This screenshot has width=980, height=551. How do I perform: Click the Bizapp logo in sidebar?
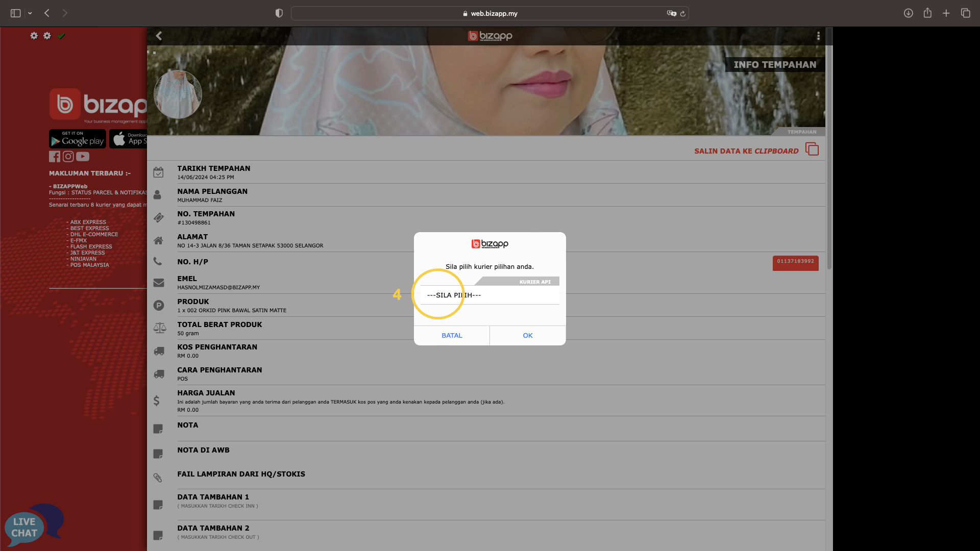click(x=98, y=105)
